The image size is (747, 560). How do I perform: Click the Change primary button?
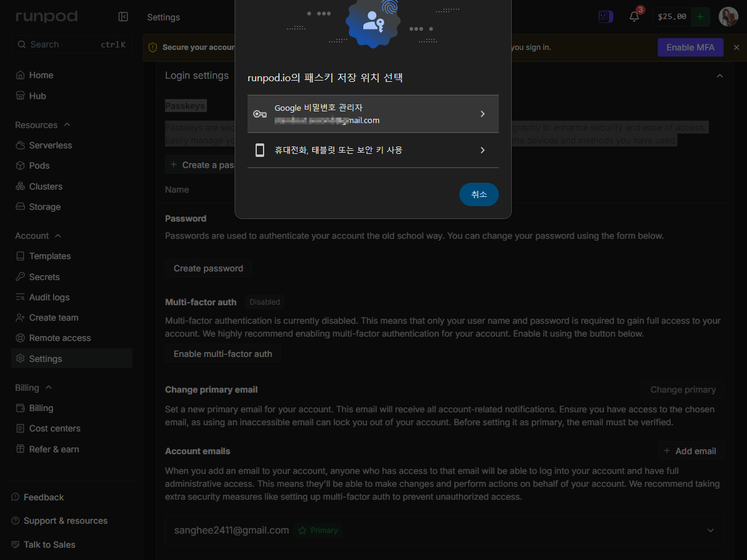(683, 390)
